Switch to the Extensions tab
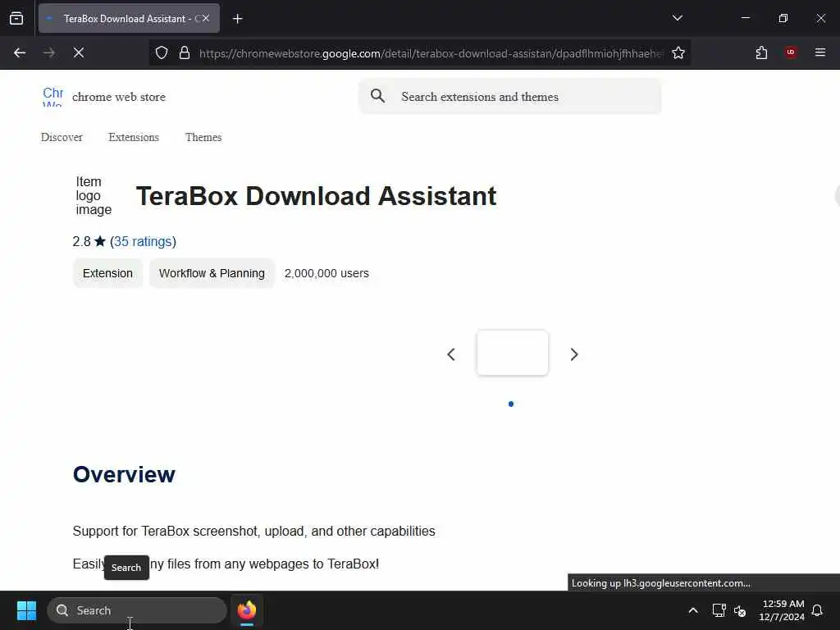 [x=134, y=137]
